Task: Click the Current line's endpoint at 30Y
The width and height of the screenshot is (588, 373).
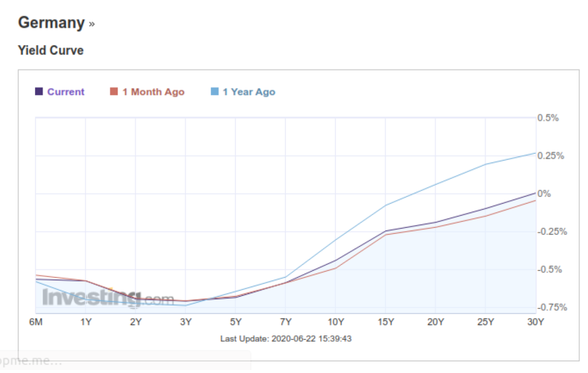Action: [535, 193]
